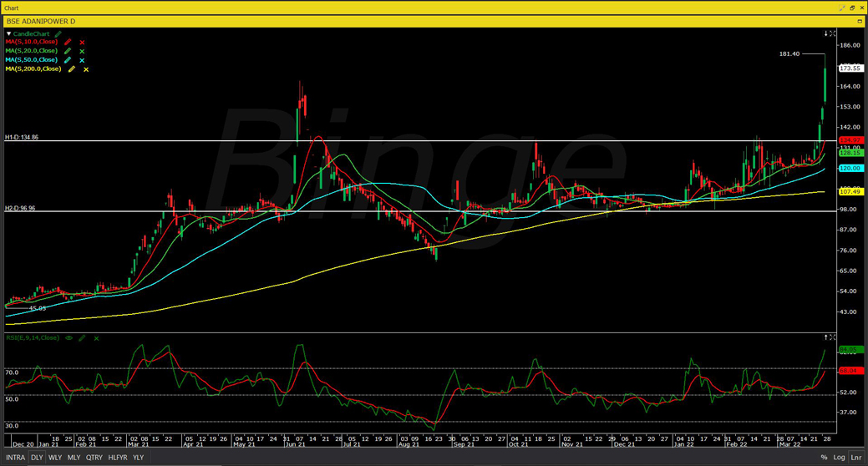Remove the MA(S,10.0,Close) indicator
Image resolution: width=868 pixels, height=466 pixels.
pyautogui.click(x=82, y=42)
